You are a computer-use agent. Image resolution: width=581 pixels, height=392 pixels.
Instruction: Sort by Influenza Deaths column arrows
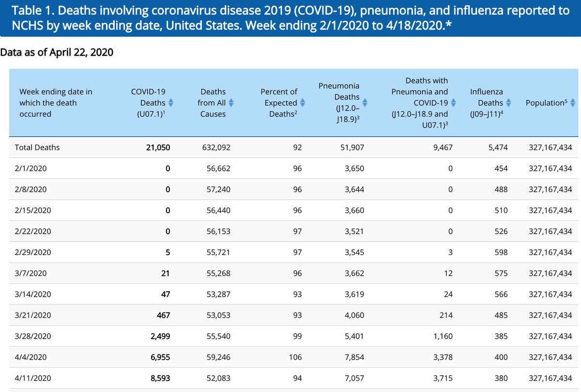click(508, 103)
